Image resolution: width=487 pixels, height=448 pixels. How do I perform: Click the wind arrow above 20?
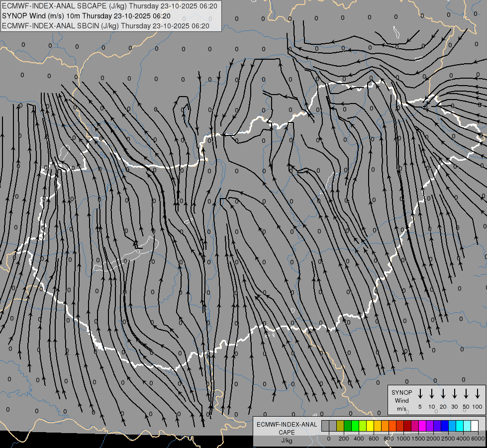point(443,394)
